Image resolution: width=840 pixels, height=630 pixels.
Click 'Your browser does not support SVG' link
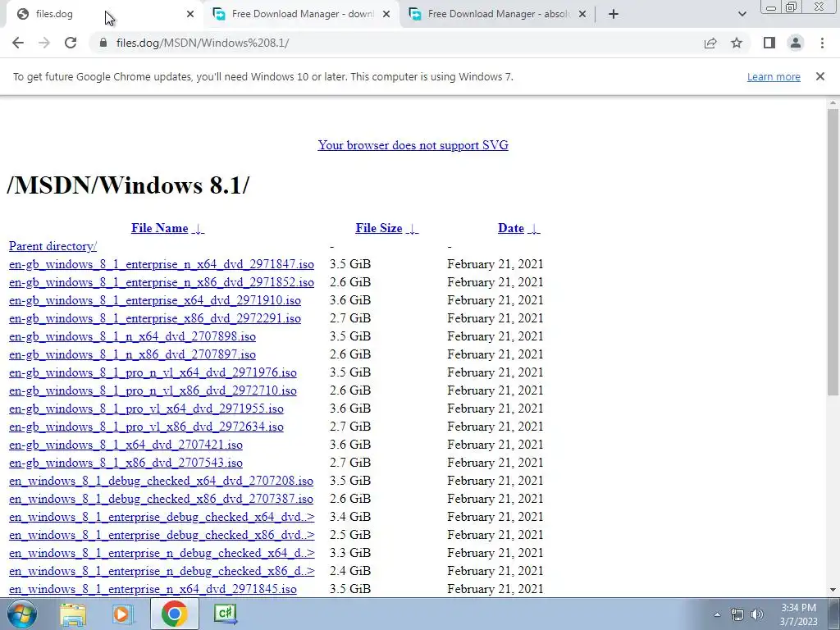coord(413,145)
